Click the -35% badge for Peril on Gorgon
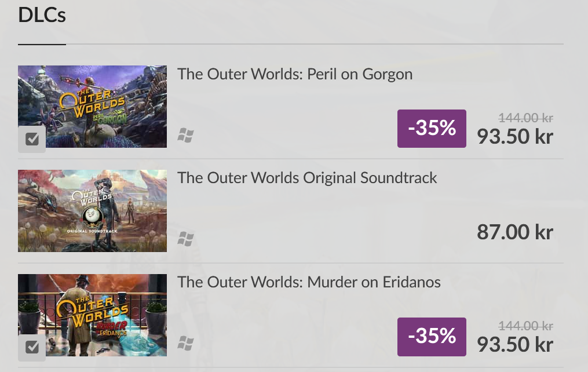 (x=432, y=128)
